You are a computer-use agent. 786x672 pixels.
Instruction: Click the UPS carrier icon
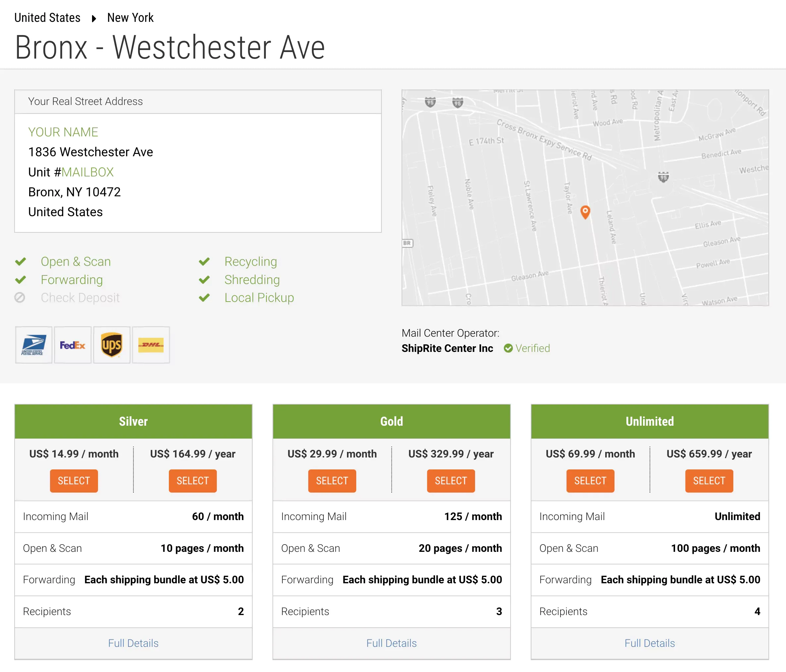111,345
